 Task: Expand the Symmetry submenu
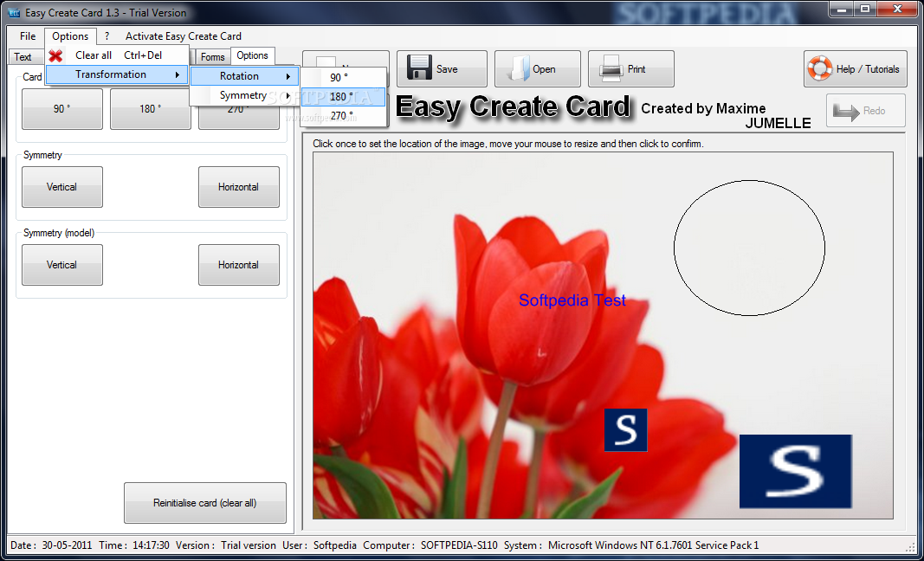244,95
